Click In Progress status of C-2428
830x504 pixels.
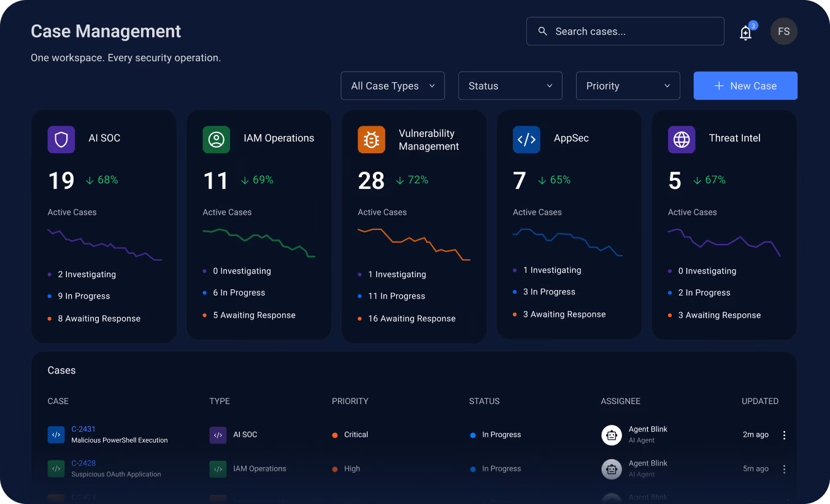[x=496, y=468]
